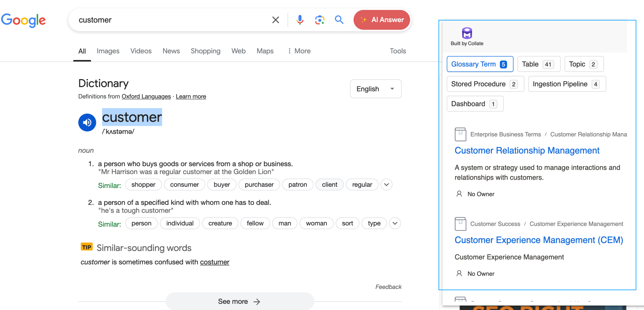This screenshot has height=310, width=644.
Task: Click the type synonym chip
Action: 374,223
